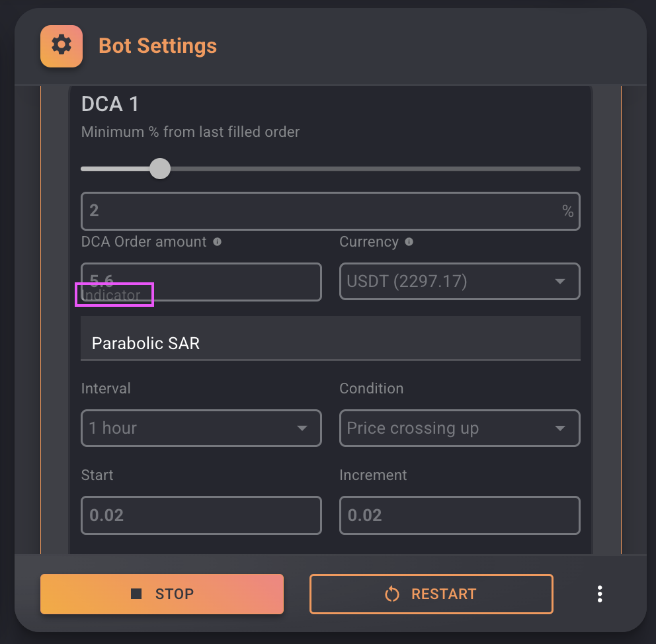Click the Currency info icon
The width and height of the screenshot is (656, 644).
tap(409, 242)
